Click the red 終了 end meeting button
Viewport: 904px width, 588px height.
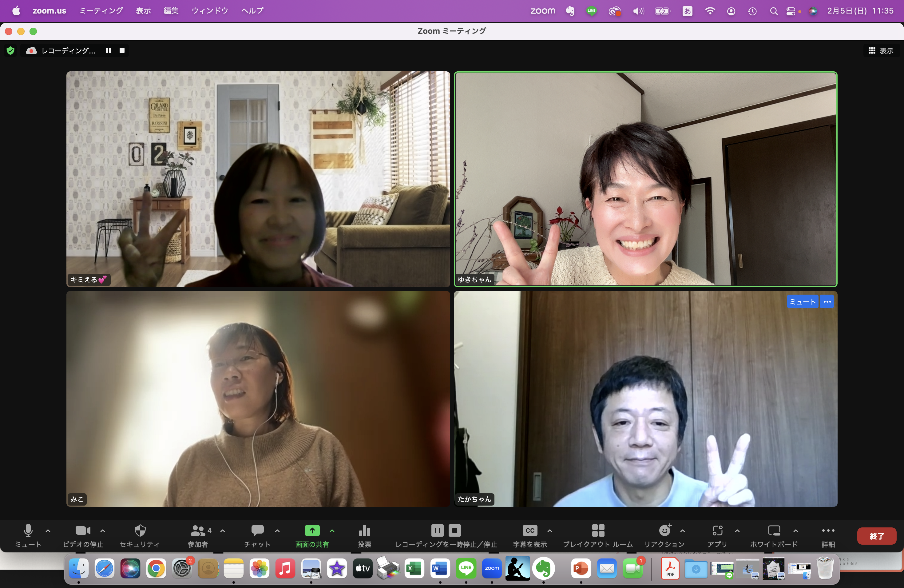point(876,536)
